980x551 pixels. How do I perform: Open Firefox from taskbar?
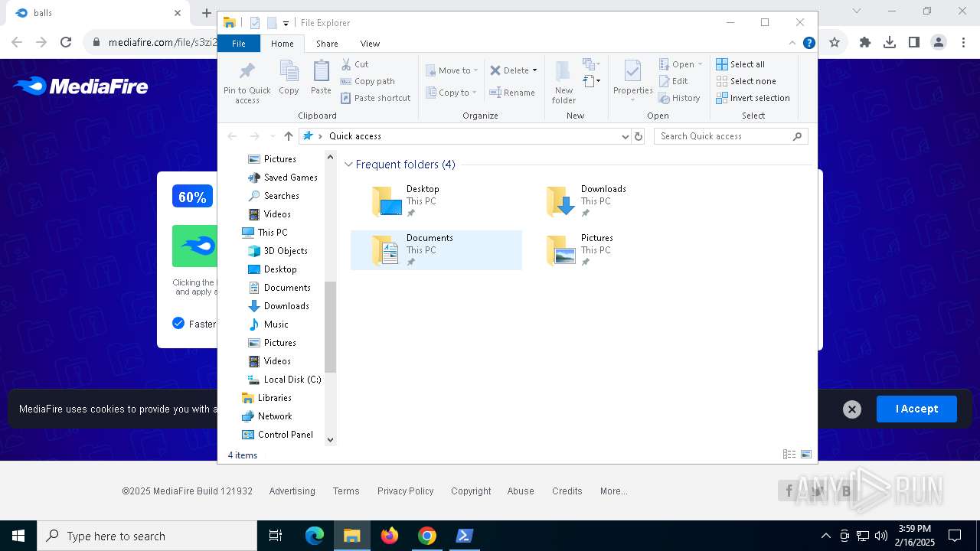coord(390,536)
